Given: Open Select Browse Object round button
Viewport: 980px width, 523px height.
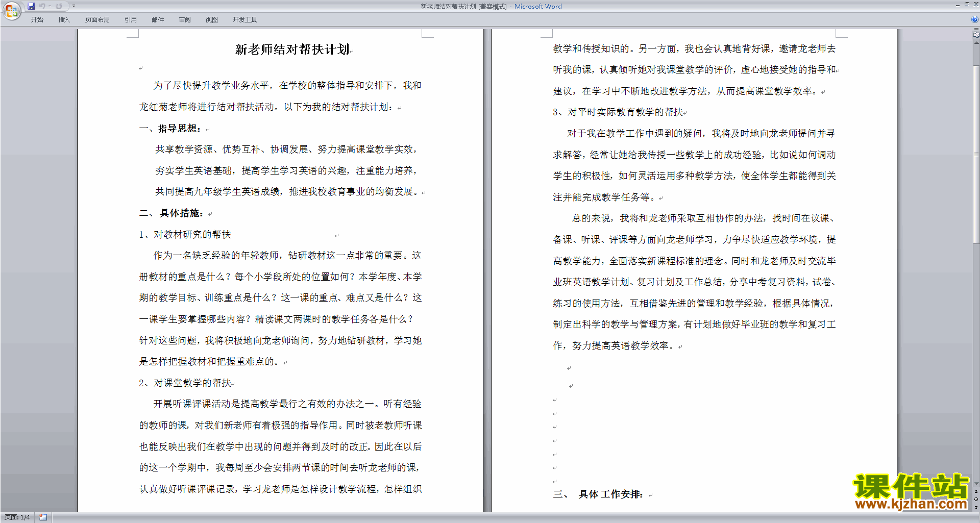Looking at the screenshot, I should (976, 499).
